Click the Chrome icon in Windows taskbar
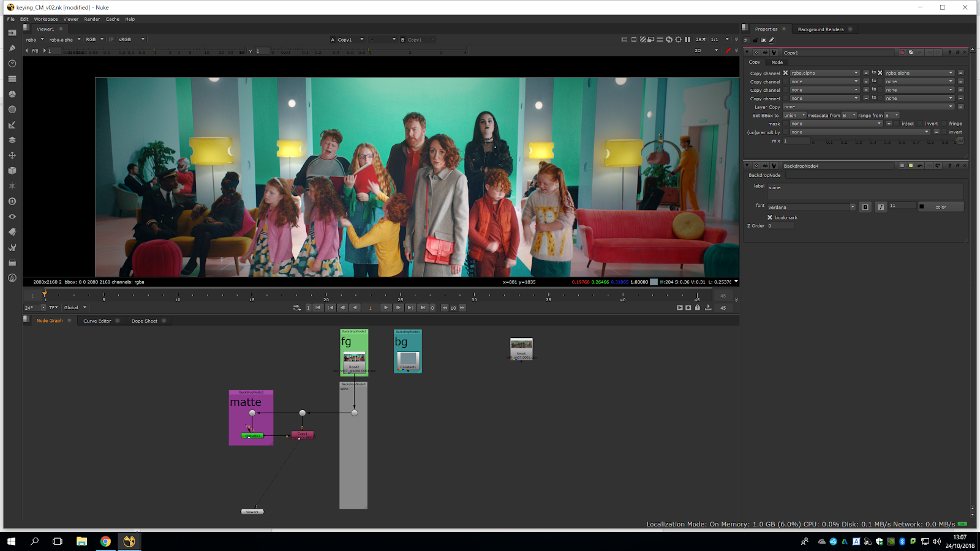This screenshot has width=980, height=551. click(105, 541)
